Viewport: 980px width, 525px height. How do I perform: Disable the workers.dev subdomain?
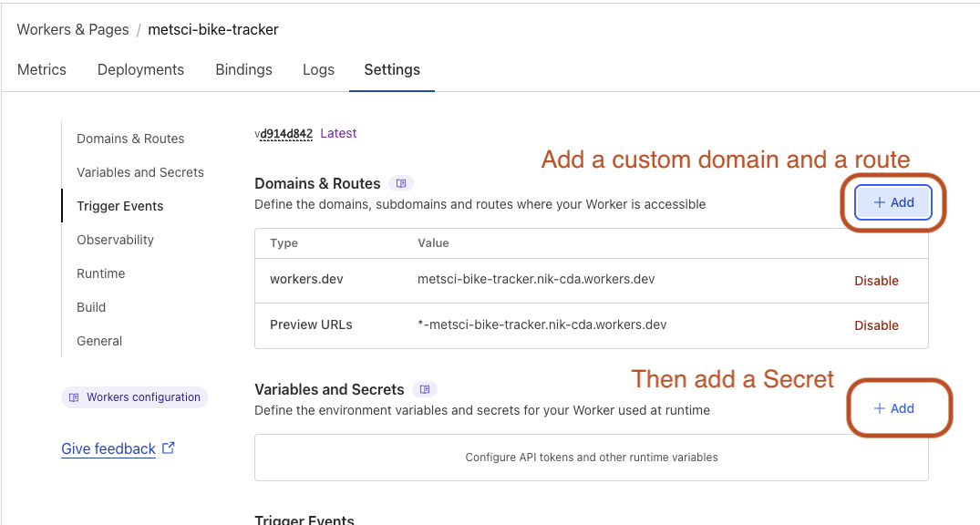tap(876, 280)
